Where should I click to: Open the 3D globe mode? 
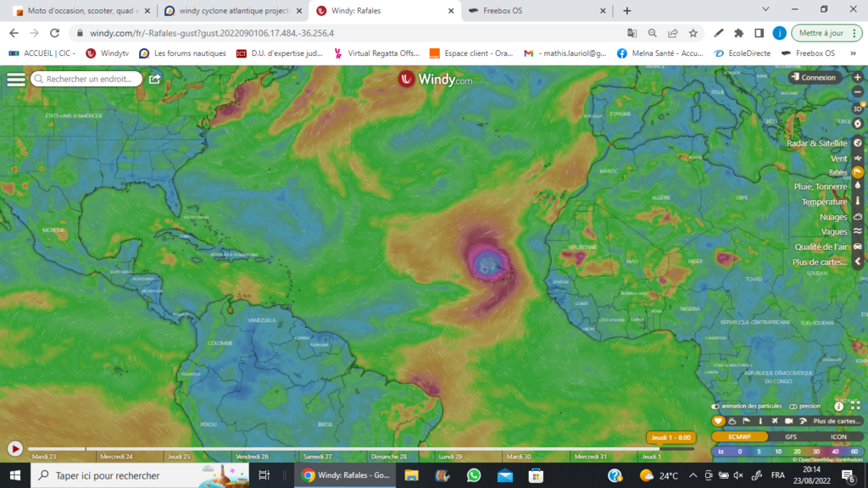click(x=858, y=108)
